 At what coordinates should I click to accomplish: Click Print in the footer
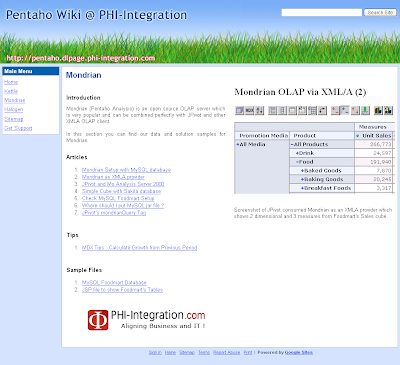(248, 352)
